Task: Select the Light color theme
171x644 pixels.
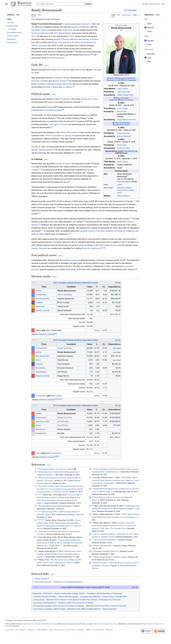Action: click(145, 58)
